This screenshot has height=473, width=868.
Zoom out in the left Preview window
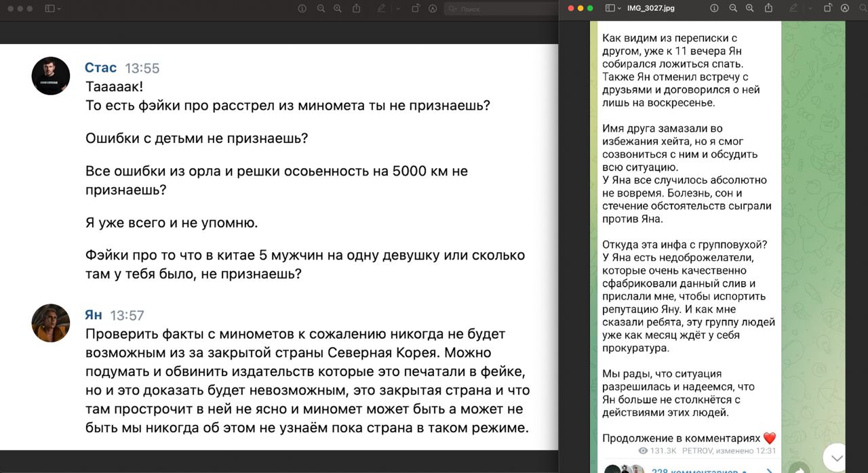(321, 9)
